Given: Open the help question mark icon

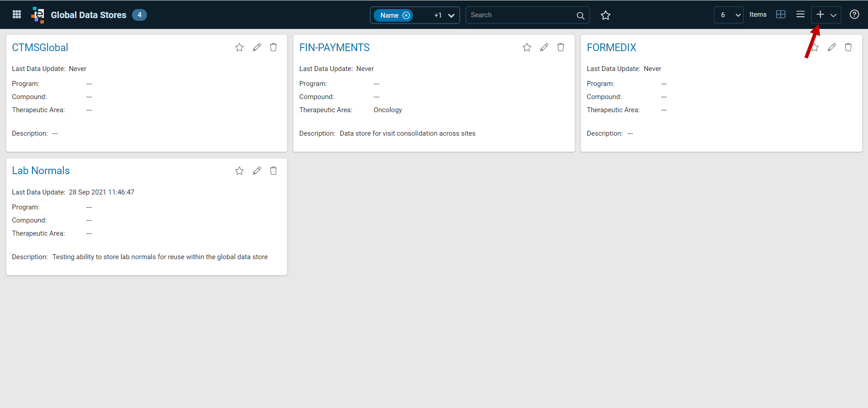Looking at the screenshot, I should (854, 14).
